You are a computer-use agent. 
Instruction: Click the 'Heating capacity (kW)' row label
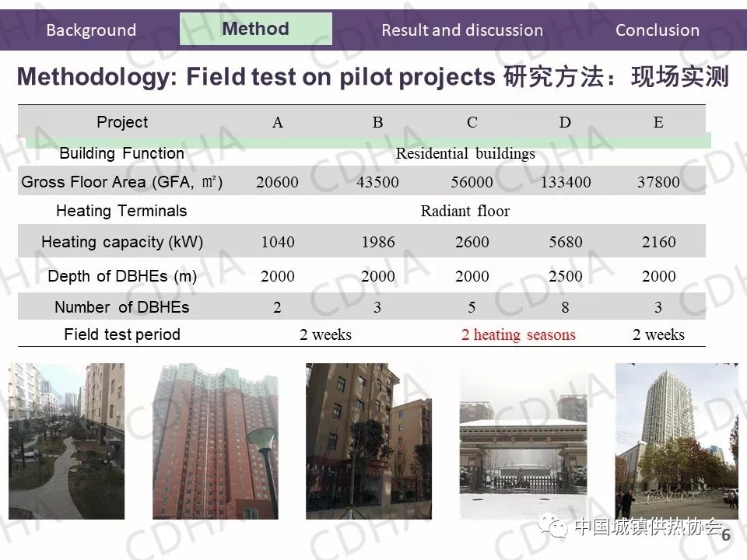coord(122,242)
